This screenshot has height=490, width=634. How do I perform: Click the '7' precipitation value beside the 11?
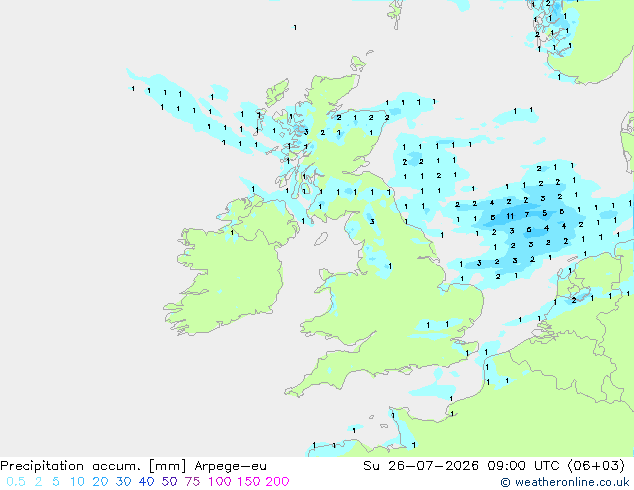coord(527,215)
